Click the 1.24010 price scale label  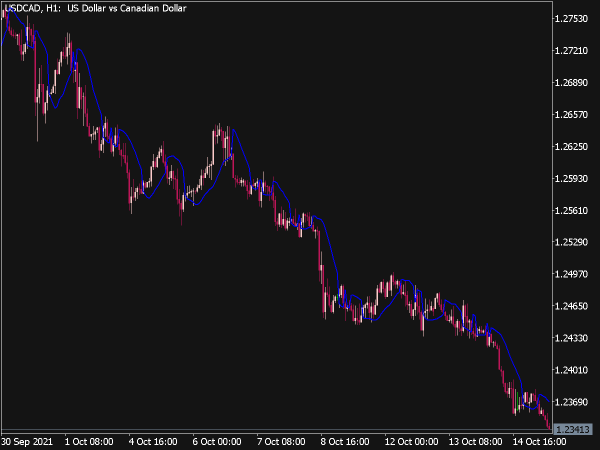click(571, 370)
